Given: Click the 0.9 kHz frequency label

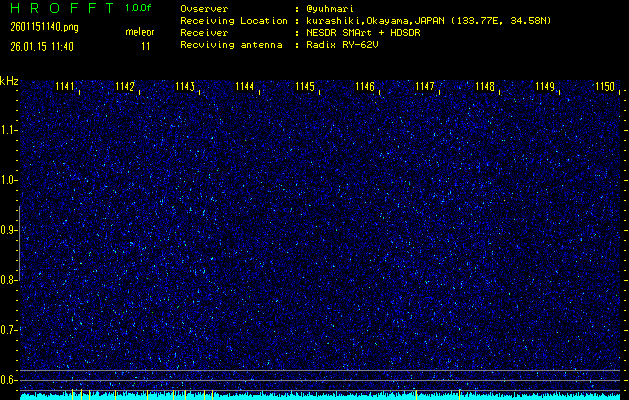Looking at the screenshot, I should click(x=9, y=230).
